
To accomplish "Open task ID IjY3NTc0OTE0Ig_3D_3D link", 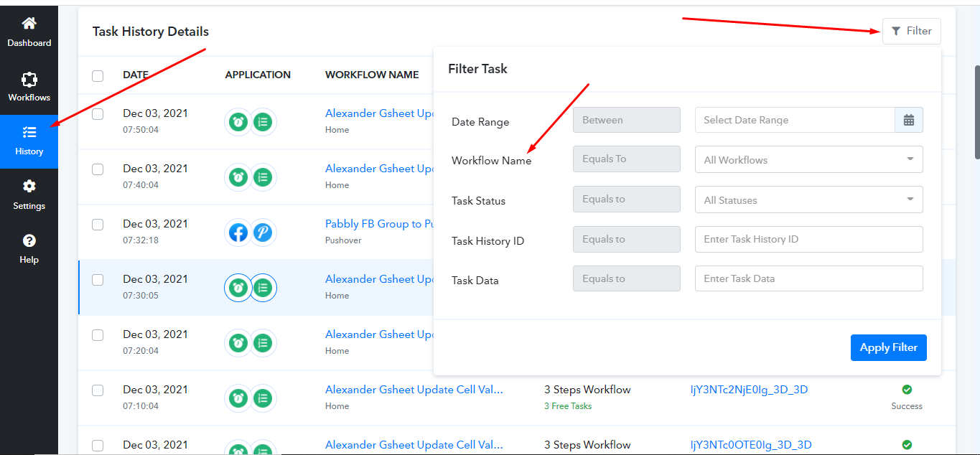I will pyautogui.click(x=751, y=445).
